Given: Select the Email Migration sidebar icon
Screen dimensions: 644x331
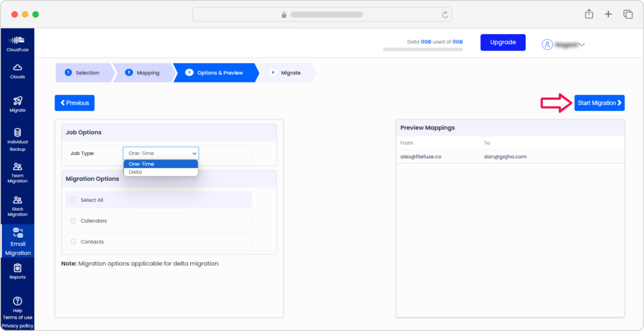Looking at the screenshot, I should pyautogui.click(x=17, y=240).
